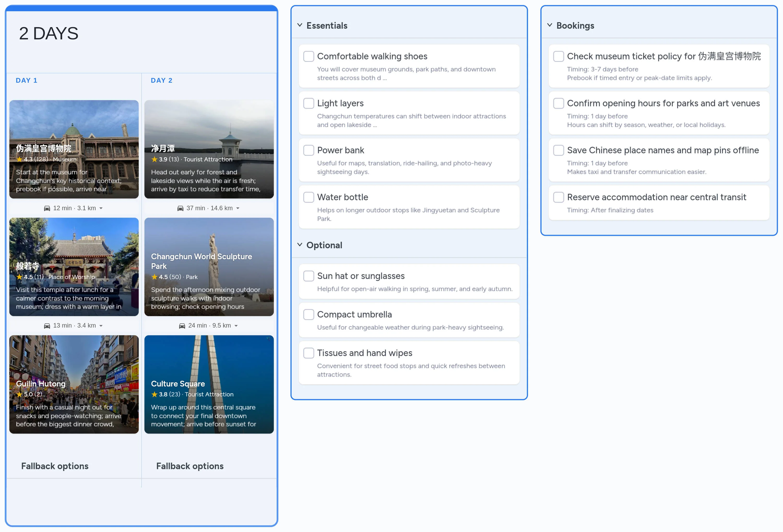Collapse the Bookings section
783x532 pixels.
[550, 25]
